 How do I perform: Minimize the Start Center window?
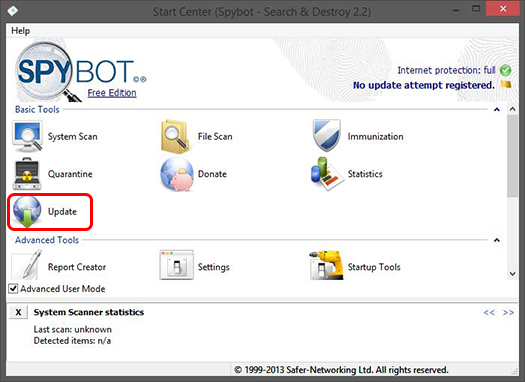point(455,9)
